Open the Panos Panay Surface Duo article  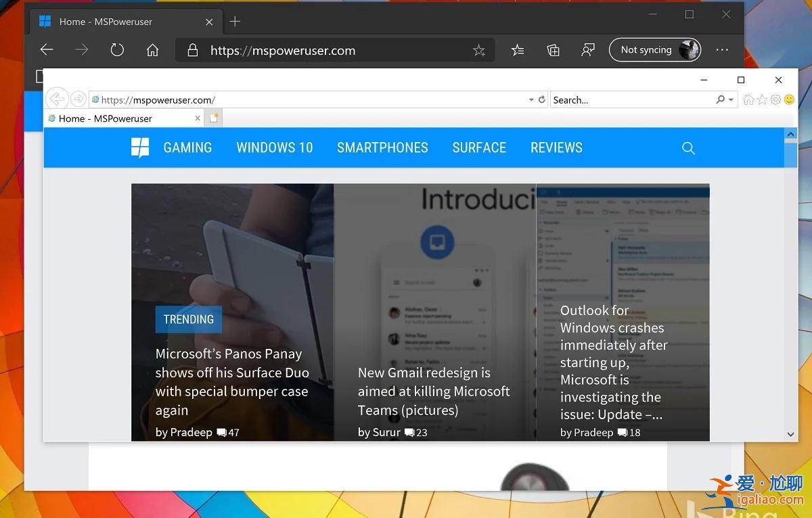[x=232, y=381]
